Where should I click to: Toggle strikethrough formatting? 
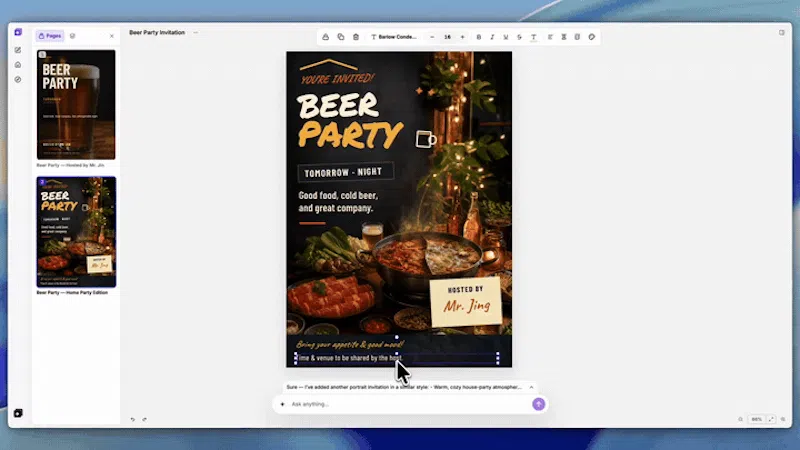click(519, 37)
